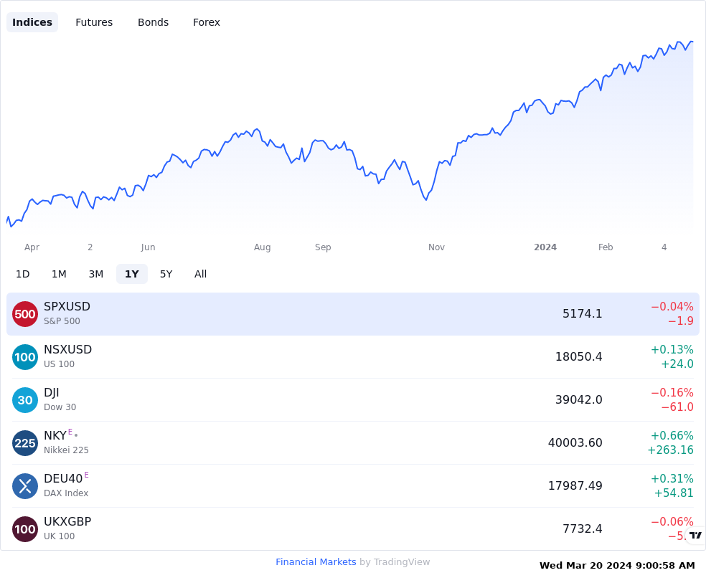Click the Nikkei 225 navy badge icon
706x588 pixels.
click(x=25, y=443)
